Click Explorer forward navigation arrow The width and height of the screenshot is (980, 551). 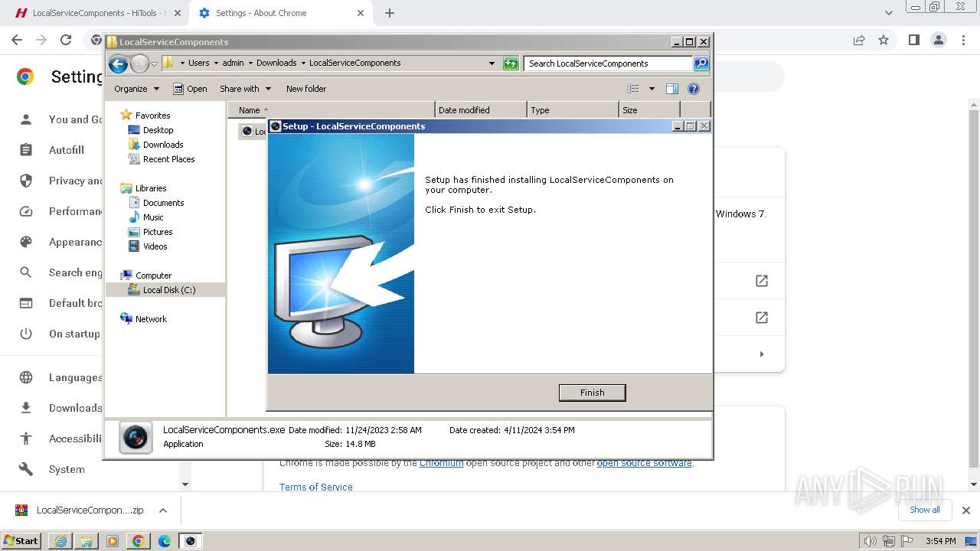pyautogui.click(x=139, y=64)
